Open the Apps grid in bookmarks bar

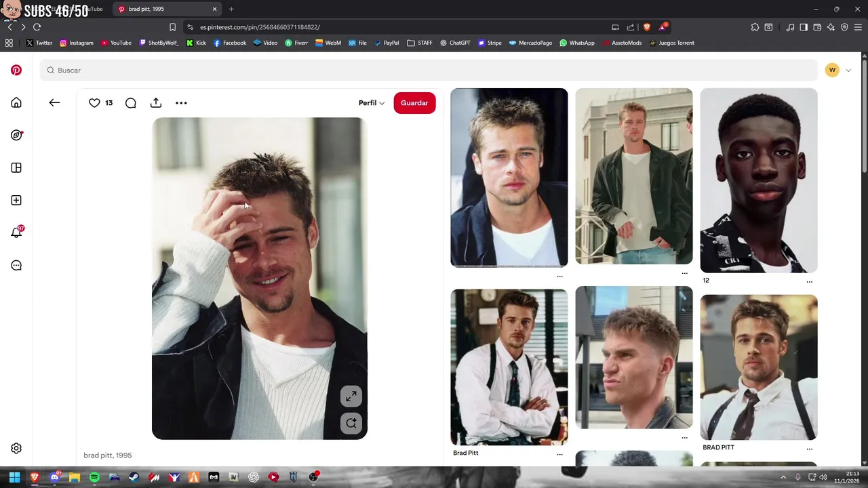tap(9, 43)
